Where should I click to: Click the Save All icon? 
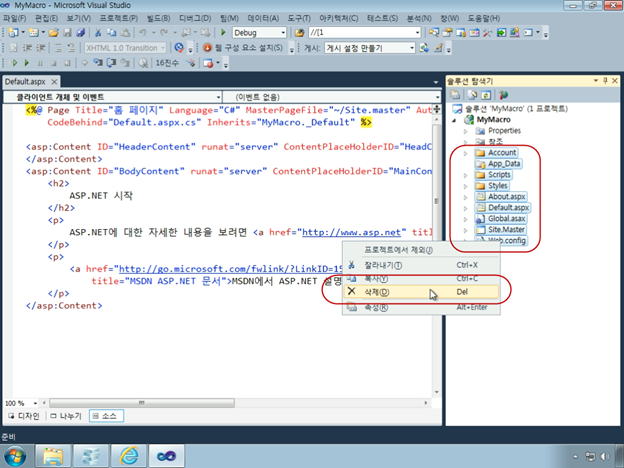80,33
